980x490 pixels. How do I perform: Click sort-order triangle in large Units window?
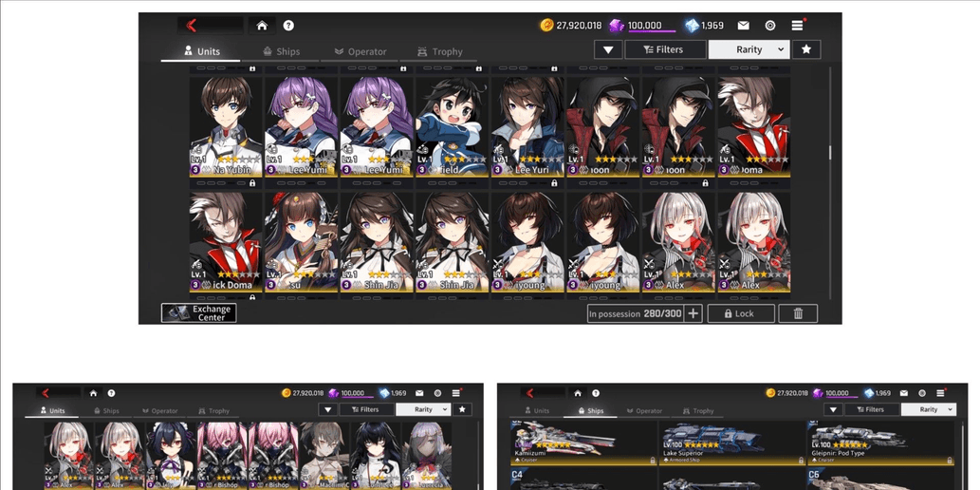[608, 49]
